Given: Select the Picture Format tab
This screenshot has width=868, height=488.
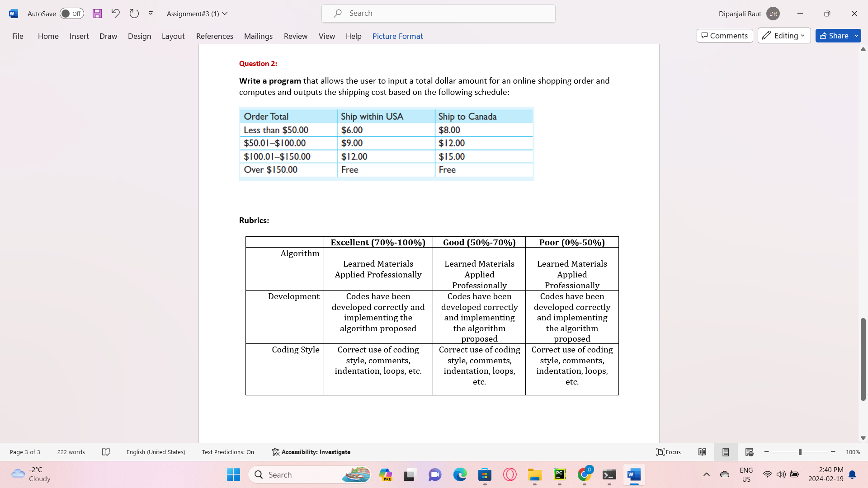Looking at the screenshot, I should [x=398, y=36].
